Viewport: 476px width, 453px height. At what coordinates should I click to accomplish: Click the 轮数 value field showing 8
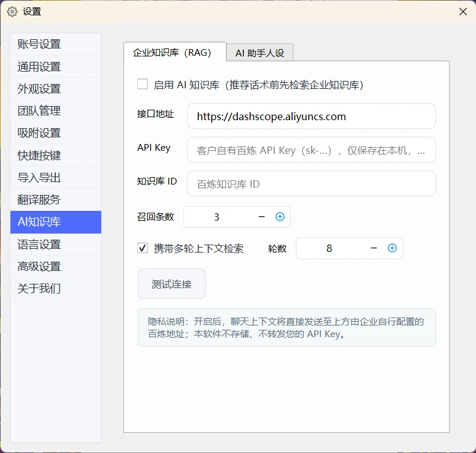329,248
